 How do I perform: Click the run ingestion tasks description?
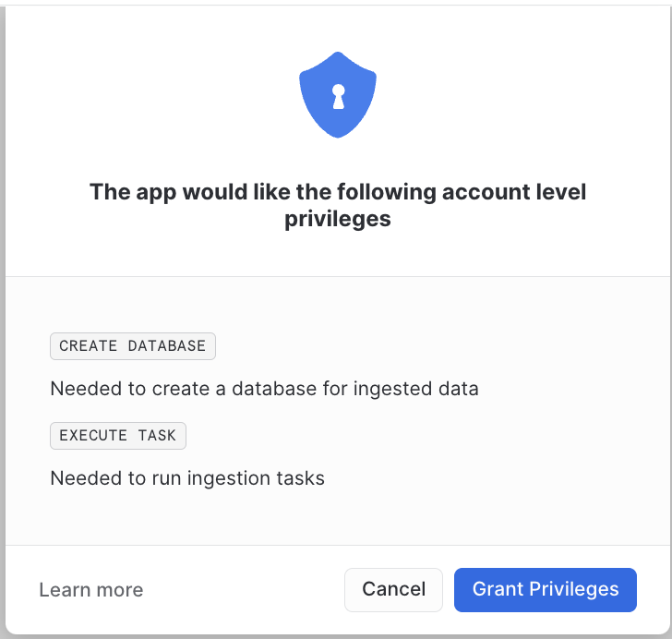click(x=187, y=478)
